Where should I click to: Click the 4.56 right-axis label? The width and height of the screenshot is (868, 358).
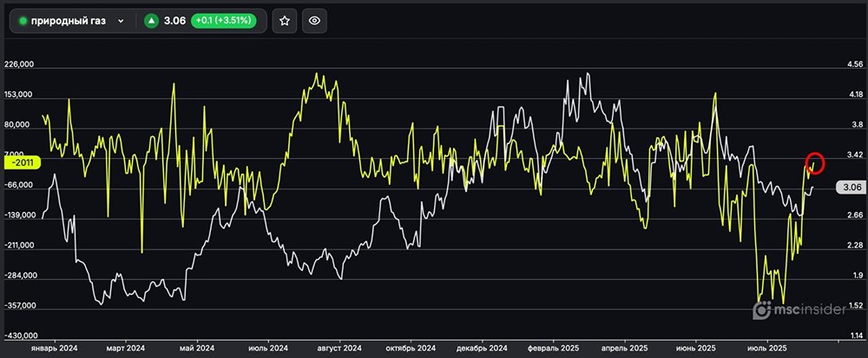tap(855, 64)
